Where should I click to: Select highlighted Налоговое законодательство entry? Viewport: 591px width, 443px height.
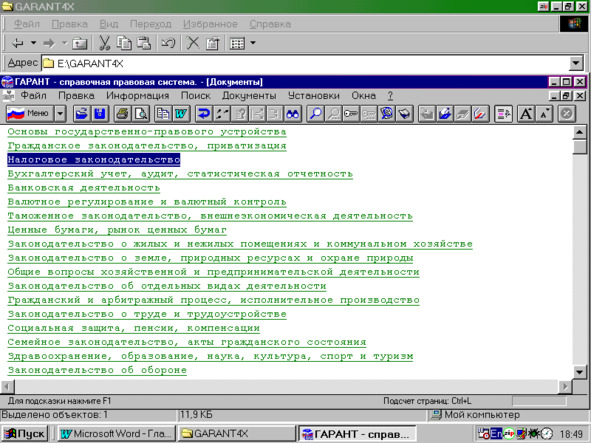tap(94, 160)
